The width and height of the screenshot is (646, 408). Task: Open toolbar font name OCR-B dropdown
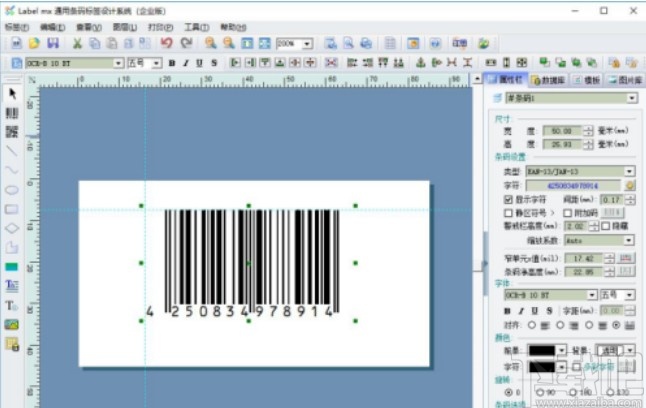click(x=118, y=63)
